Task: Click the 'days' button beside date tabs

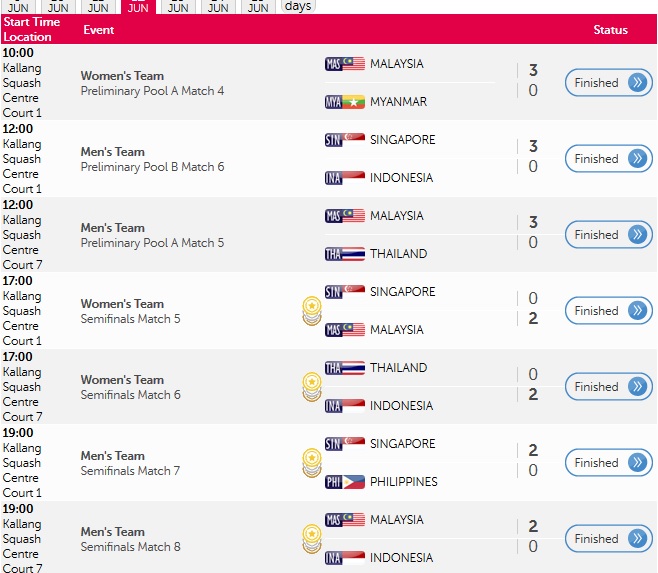Action: 298,6
